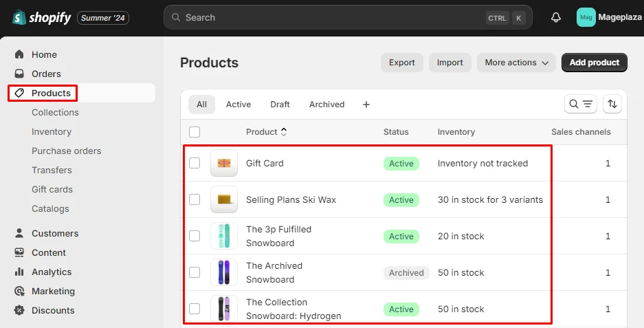Image resolution: width=644 pixels, height=328 pixels.
Task: Add a new view with plus
Action: click(x=366, y=105)
